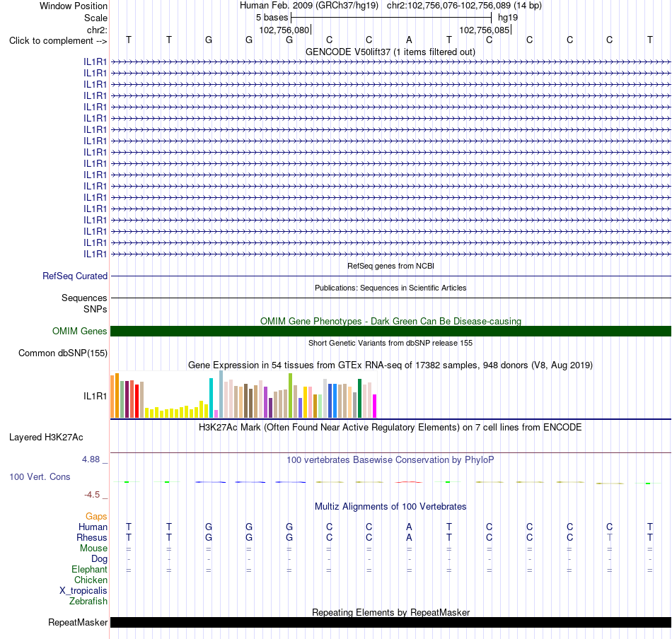Screen dimensions: 672x639
Task: Click the Human Feb. 2009 (GRCh37/hg19) title
Action: [309, 6]
